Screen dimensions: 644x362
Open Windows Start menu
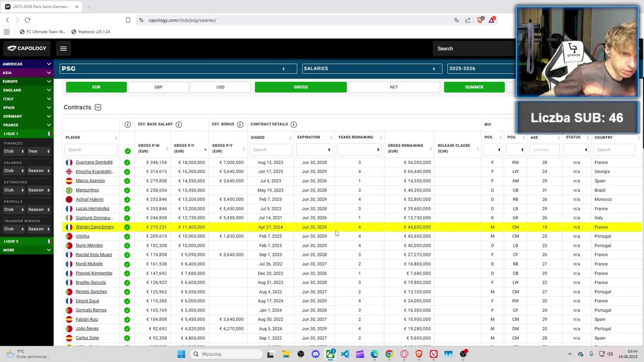point(181,354)
